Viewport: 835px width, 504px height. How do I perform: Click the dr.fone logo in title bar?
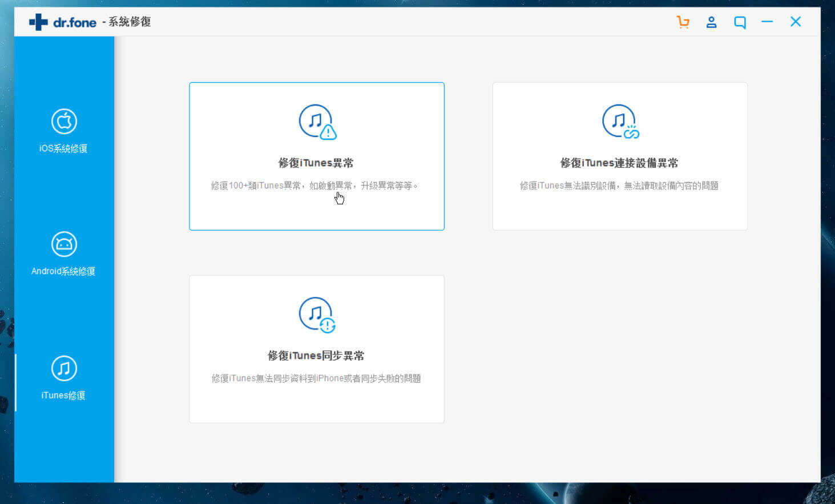point(63,22)
